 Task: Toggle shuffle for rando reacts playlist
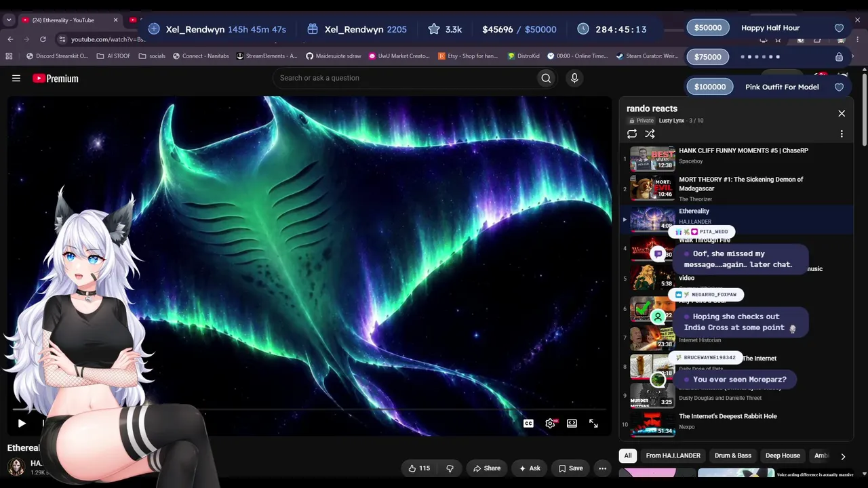coord(650,134)
